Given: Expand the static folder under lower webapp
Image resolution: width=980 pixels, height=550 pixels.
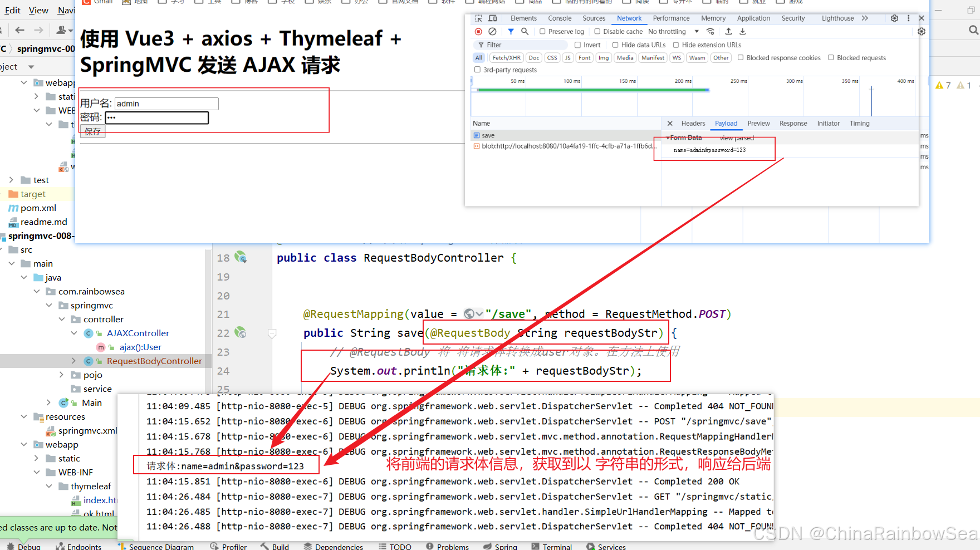Looking at the screenshot, I should pyautogui.click(x=36, y=458).
